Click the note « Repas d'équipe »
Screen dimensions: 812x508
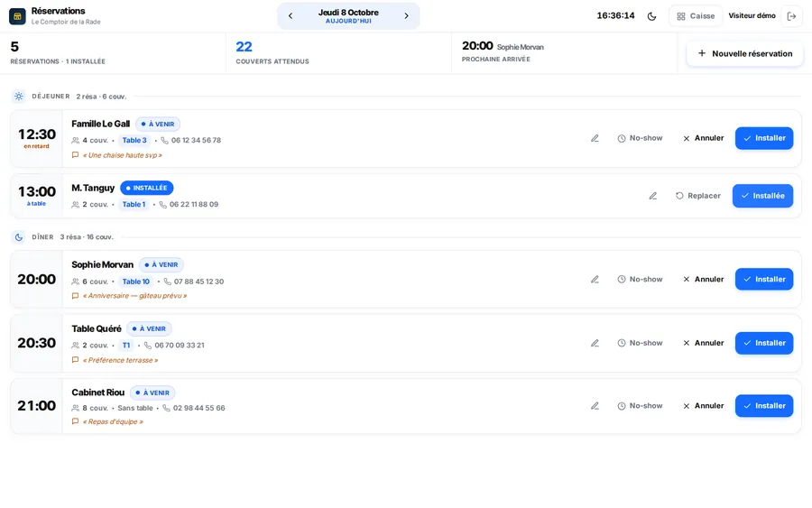click(113, 422)
